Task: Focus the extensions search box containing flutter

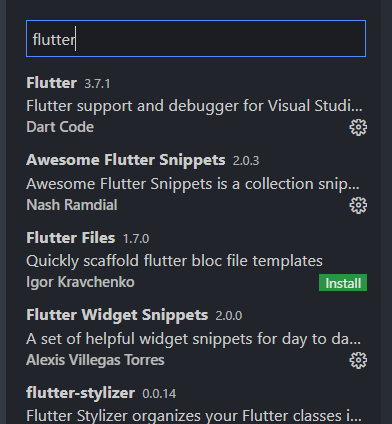Action: click(196, 39)
